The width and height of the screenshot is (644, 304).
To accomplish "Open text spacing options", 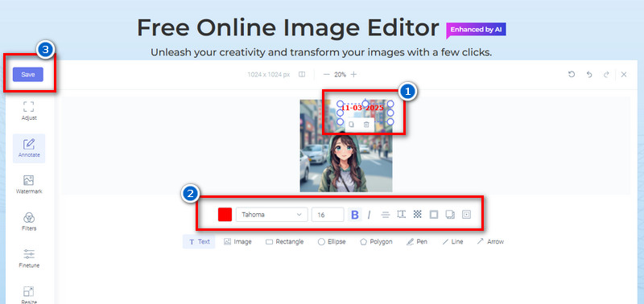I will (x=401, y=214).
